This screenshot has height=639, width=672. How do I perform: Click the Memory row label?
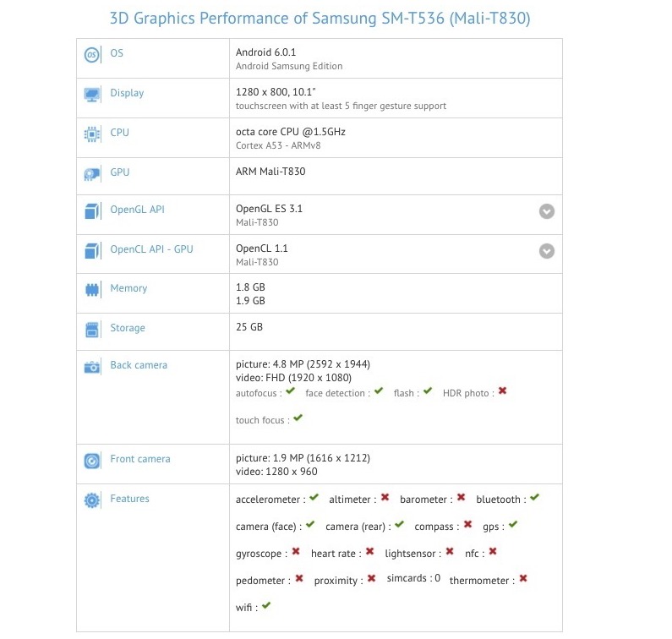tap(128, 288)
